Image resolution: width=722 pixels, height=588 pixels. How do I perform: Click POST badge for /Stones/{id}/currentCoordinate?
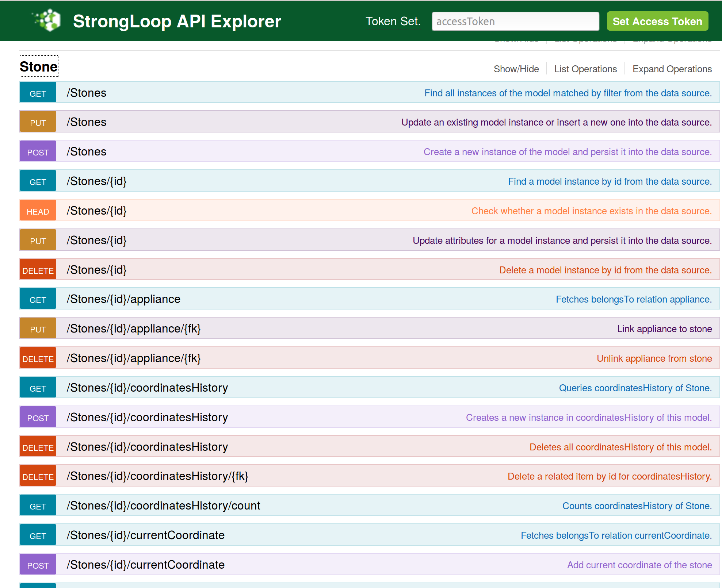38,565
